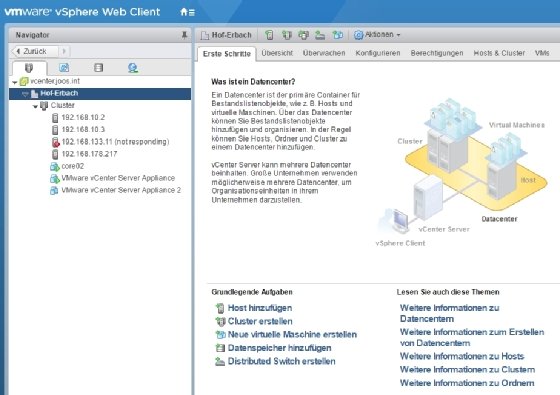This screenshot has height=395, width=560.
Task: Click the Host hinzufügen link
Action: click(x=260, y=308)
